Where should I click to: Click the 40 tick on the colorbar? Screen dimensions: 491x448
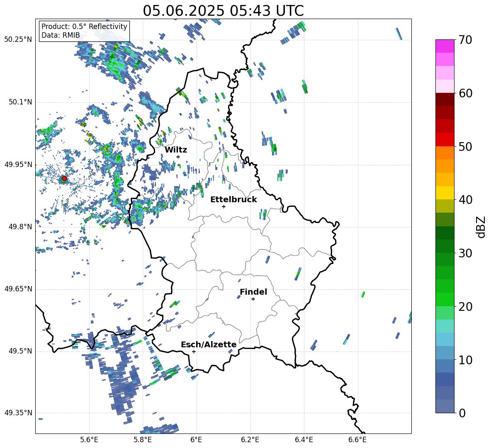(465, 200)
